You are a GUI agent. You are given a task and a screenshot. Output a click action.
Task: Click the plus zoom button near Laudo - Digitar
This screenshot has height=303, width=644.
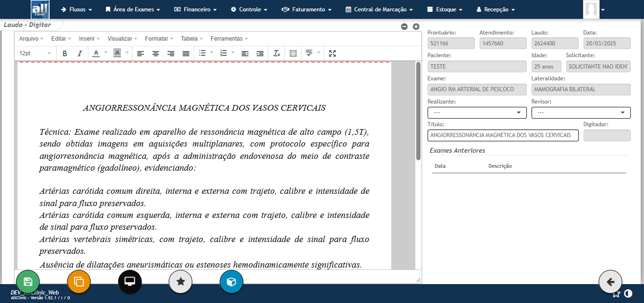pos(415,27)
